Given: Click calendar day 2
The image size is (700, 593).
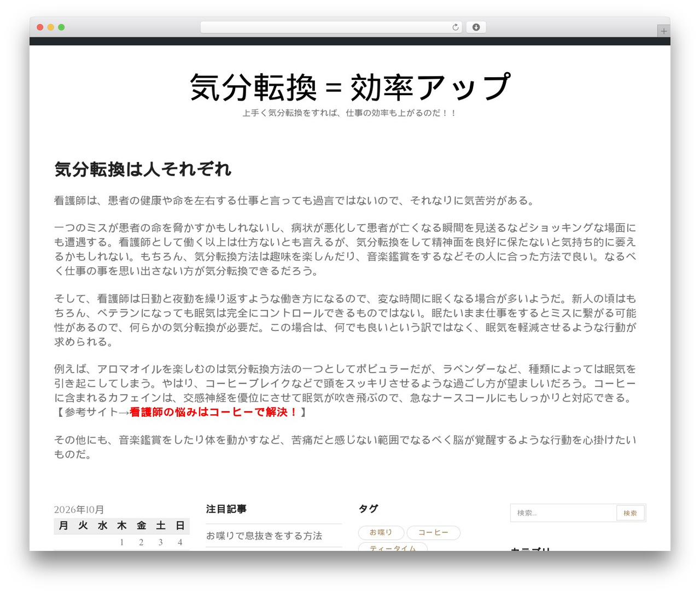Looking at the screenshot, I should [141, 543].
